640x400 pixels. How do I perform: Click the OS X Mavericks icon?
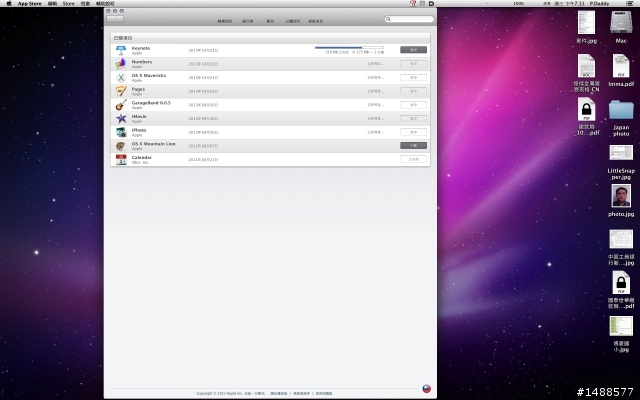121,78
